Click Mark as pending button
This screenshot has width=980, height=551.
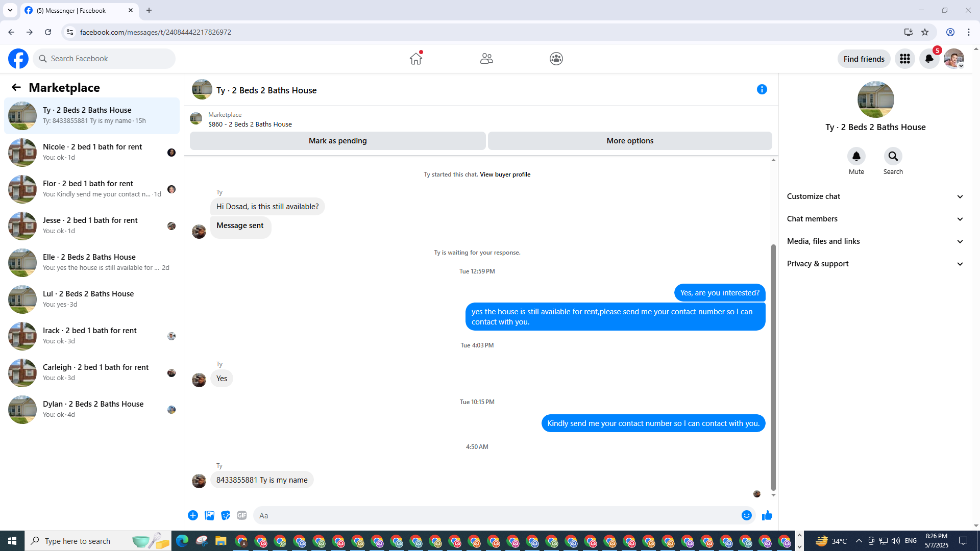point(337,141)
